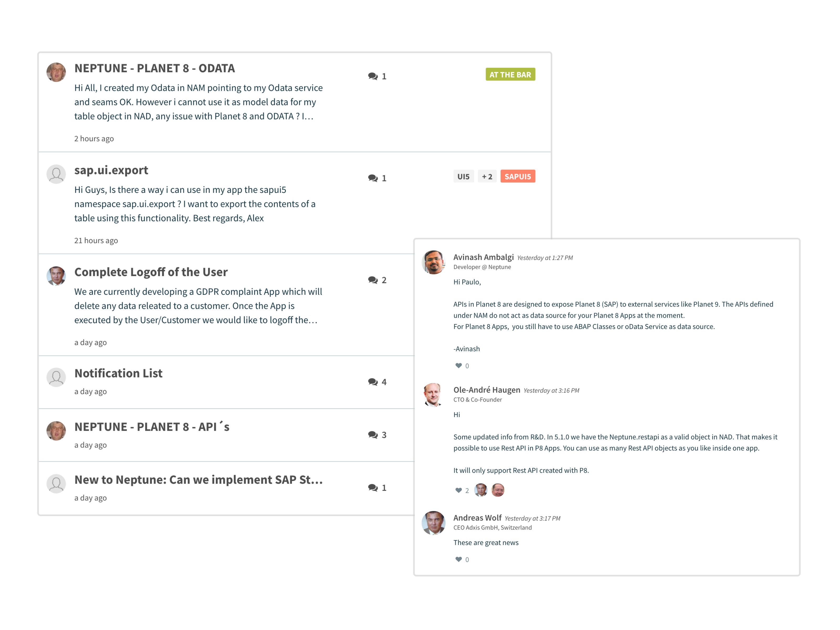This screenshot has width=840, height=630.
Task: Choose the UI5 tag label
Action: pyautogui.click(x=463, y=176)
